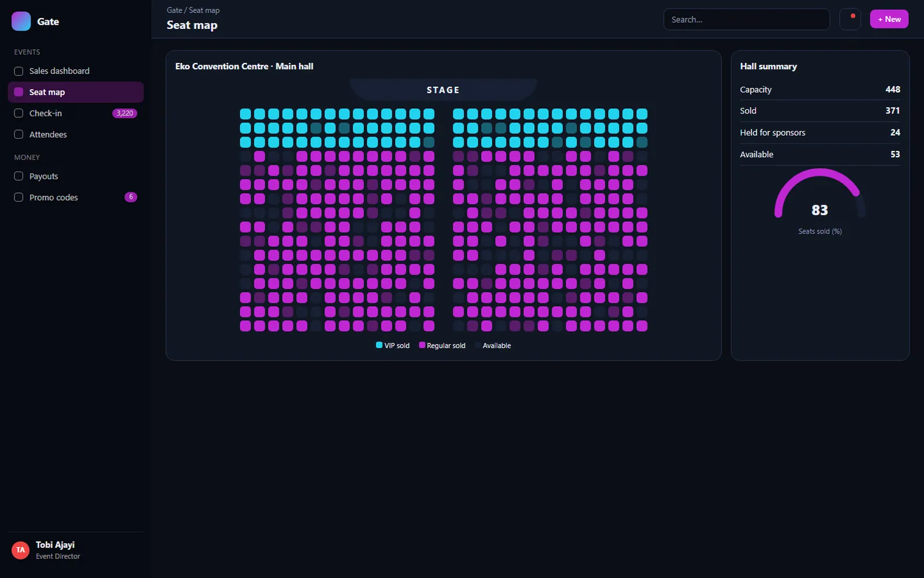
Task: Click the Held for sponsors label
Action: coord(773,132)
